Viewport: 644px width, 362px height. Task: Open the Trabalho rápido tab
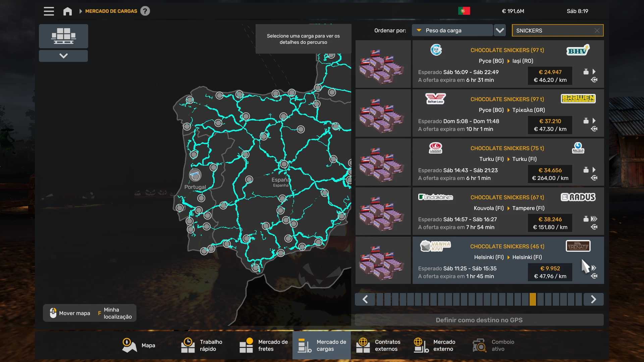point(202,345)
